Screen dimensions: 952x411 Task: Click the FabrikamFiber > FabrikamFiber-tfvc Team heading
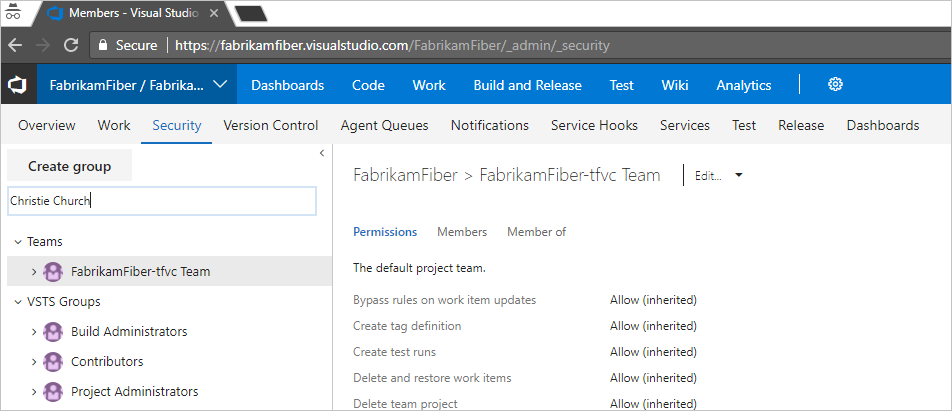(x=506, y=175)
